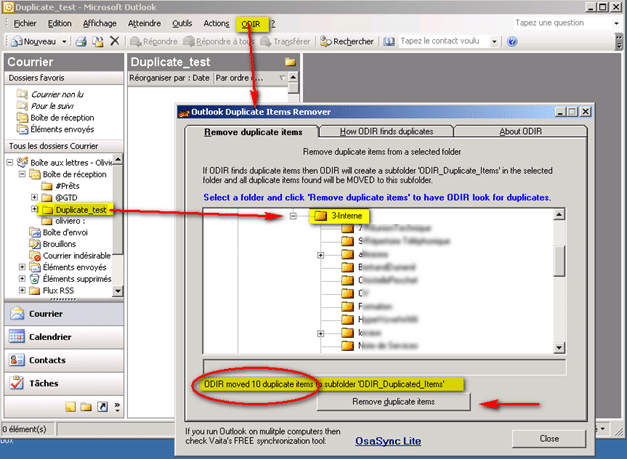This screenshot has width=627, height=459.
Task: Open the OsaSync Lite link
Action: (388, 441)
